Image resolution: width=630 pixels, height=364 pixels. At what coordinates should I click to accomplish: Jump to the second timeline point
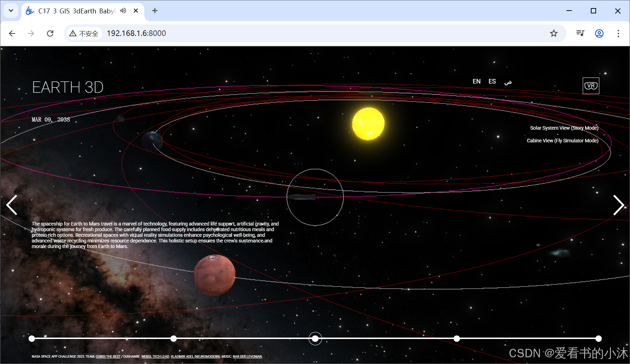[x=174, y=339]
